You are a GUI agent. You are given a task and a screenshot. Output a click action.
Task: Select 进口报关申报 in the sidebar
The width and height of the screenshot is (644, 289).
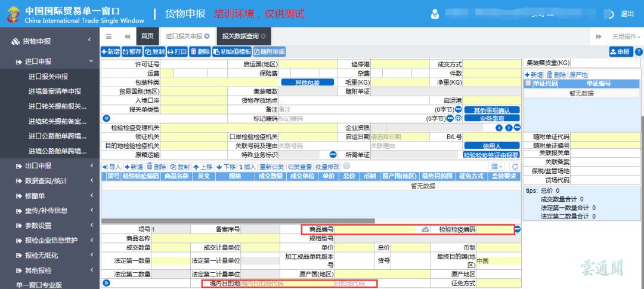(48, 76)
